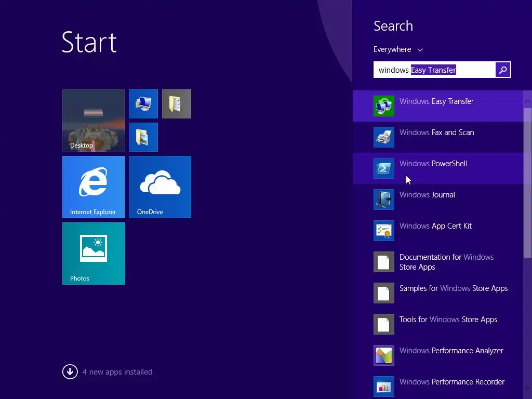The image size is (532, 399).
Task: Open the Windows Performance Analyzer result
Action: 437,355
